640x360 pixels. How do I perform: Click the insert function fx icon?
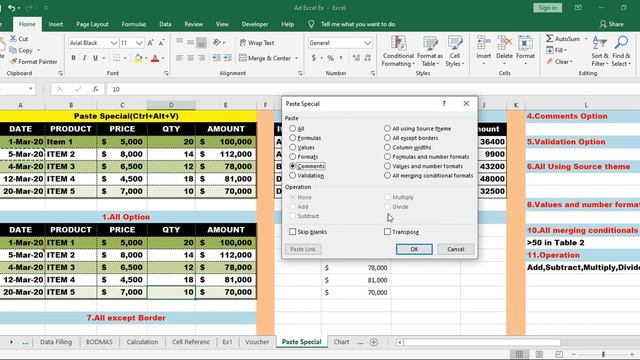pyautogui.click(x=96, y=89)
